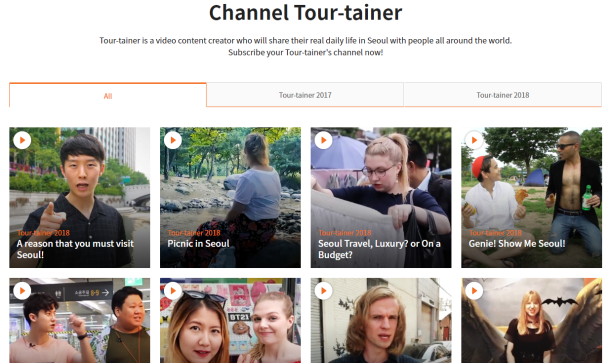Start Genie! Show Me Seoul! via play icon
Image resolution: width=610 pixels, height=363 pixels.
[474, 140]
